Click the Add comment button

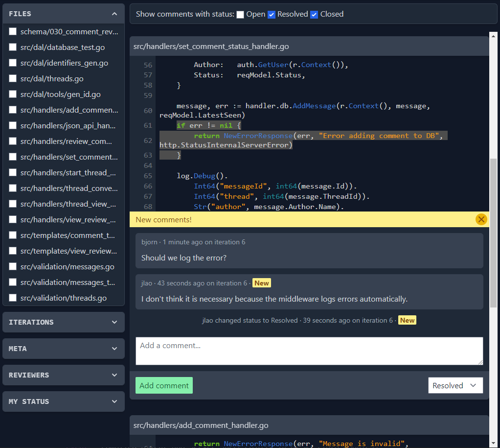coord(164,385)
